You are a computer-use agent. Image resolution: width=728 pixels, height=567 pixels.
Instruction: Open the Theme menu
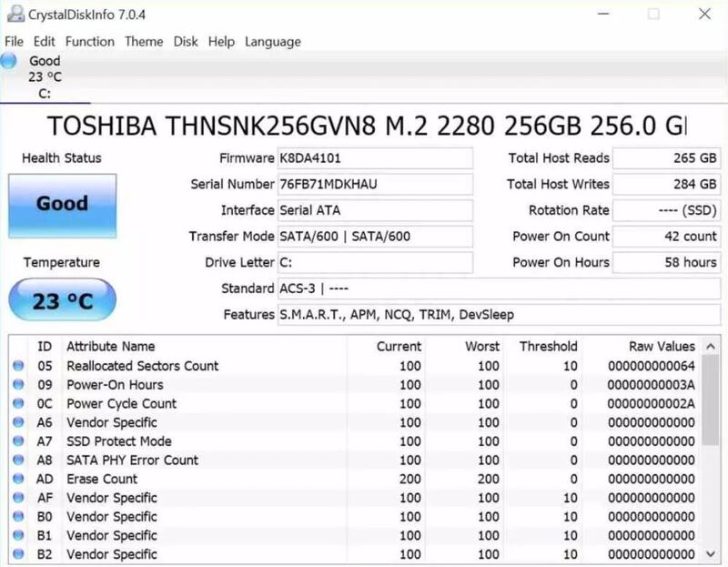(144, 42)
